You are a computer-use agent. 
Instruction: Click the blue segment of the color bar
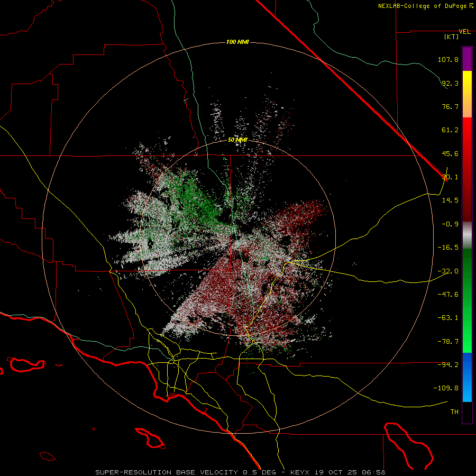pos(467,377)
